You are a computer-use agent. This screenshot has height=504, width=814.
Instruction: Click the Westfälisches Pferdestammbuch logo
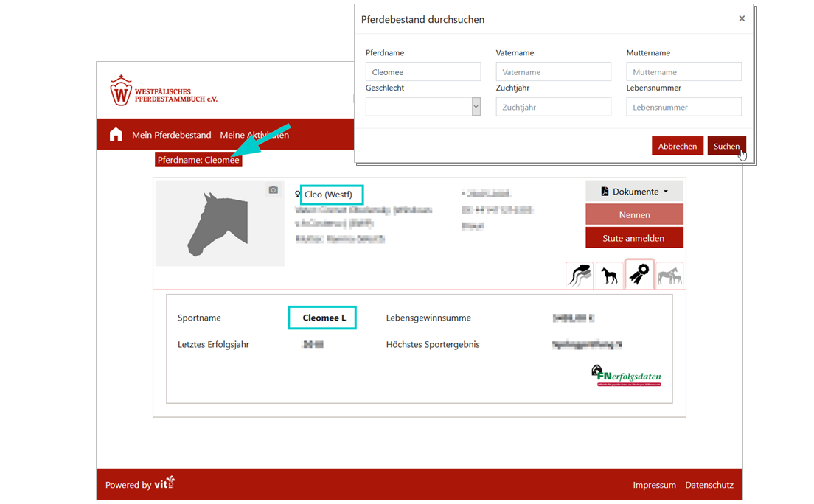coord(164,91)
